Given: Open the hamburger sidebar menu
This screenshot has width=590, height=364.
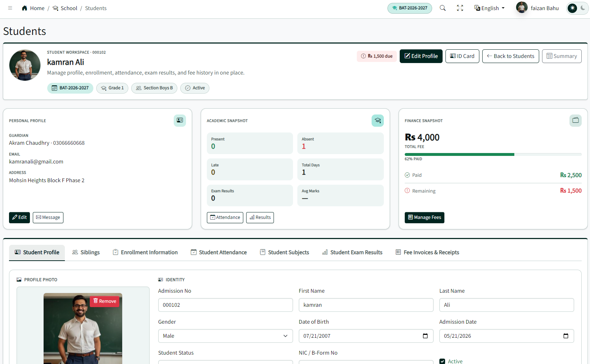Looking at the screenshot, I should point(10,8).
